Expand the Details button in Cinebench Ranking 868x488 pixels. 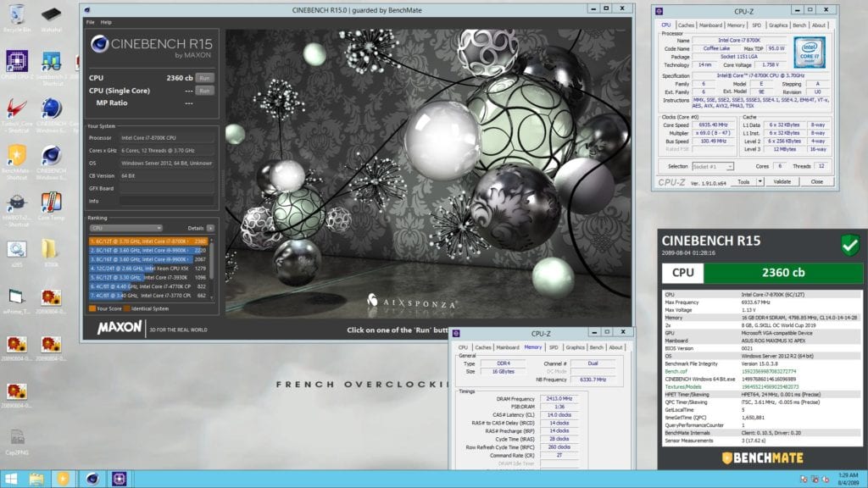pos(210,228)
